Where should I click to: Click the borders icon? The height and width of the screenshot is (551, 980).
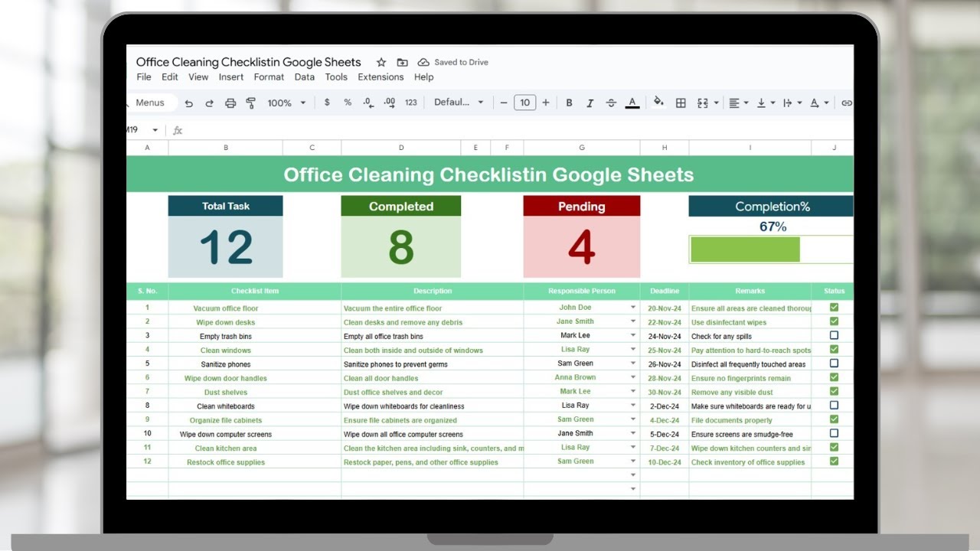point(681,103)
